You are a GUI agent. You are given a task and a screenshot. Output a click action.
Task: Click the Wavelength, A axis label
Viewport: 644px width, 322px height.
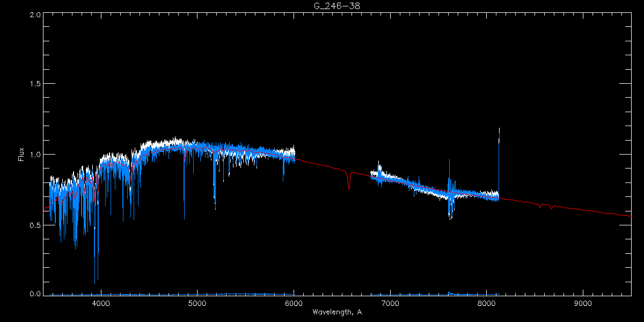[x=337, y=312]
